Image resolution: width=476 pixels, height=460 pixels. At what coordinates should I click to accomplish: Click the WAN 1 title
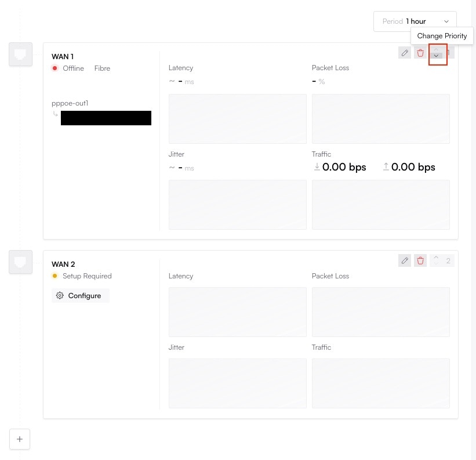63,57
